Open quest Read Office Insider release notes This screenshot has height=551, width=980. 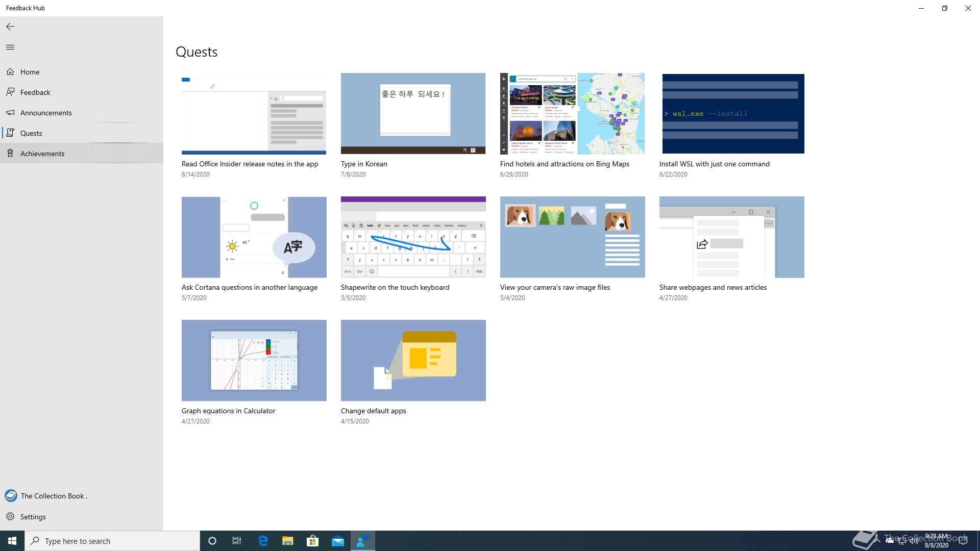(x=250, y=164)
